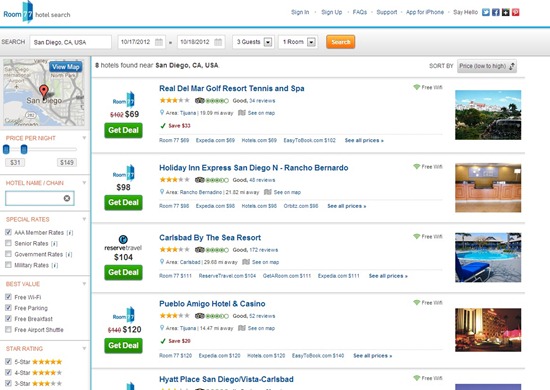Collapse Price Per Night section arrow
Viewport: 550px width, 390px height.
[x=84, y=138]
